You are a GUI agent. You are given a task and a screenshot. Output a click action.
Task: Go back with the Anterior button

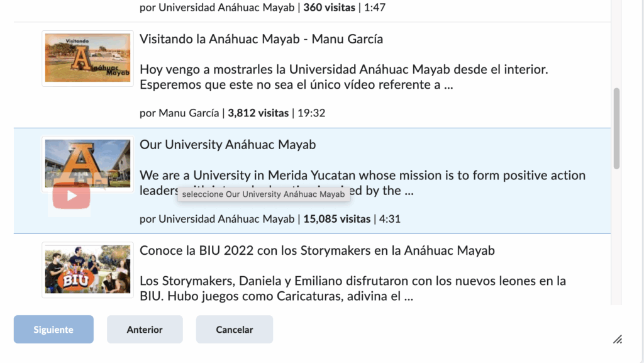[x=145, y=330]
